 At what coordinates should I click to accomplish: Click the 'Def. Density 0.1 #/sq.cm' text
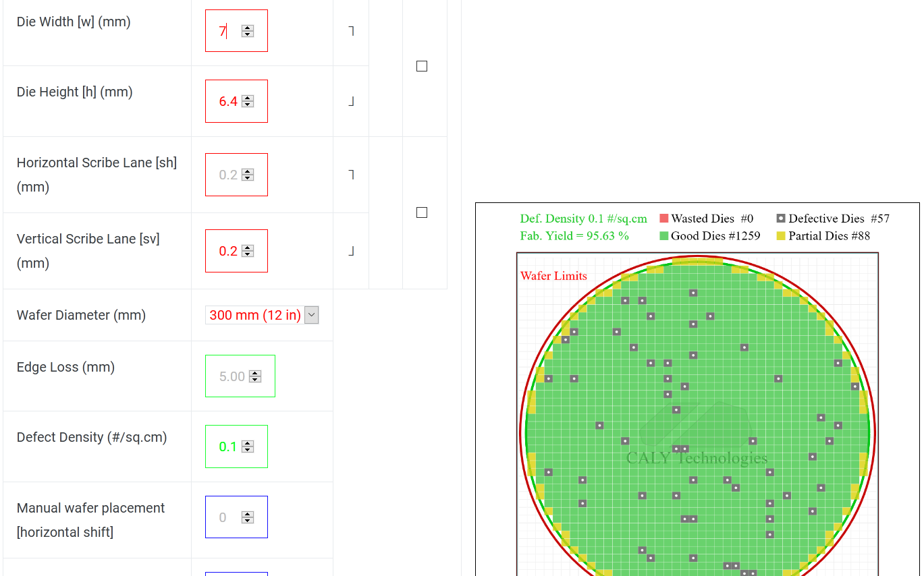[583, 219]
